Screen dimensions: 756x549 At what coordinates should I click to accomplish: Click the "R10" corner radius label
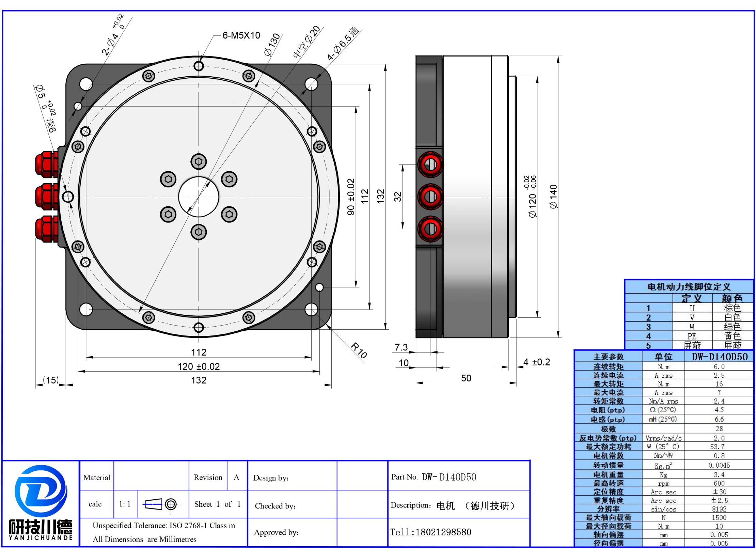click(x=359, y=351)
